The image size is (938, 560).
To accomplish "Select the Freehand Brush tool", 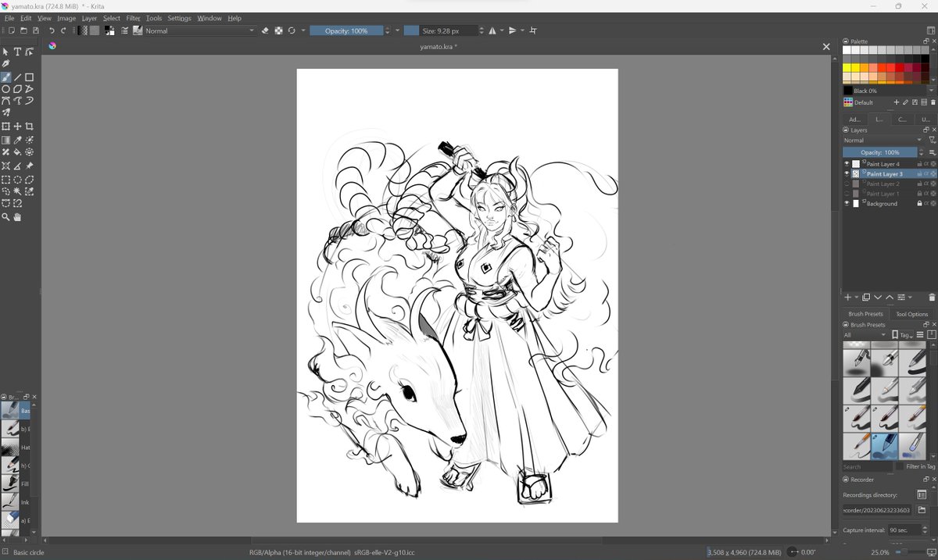I will coord(5,77).
